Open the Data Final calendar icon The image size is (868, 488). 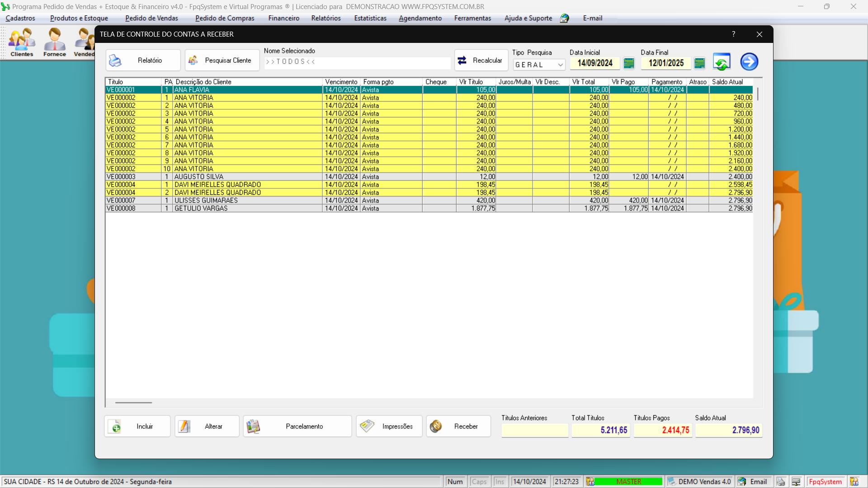coord(699,63)
